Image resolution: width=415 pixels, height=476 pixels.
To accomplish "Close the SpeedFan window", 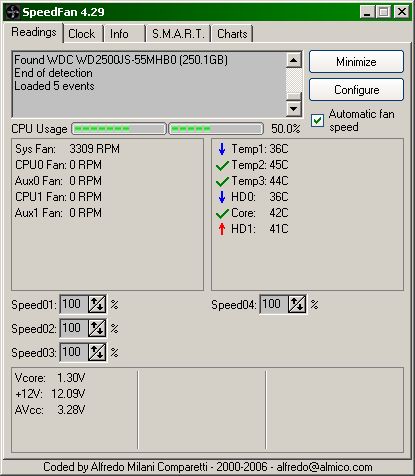I will pyautogui.click(x=402, y=12).
